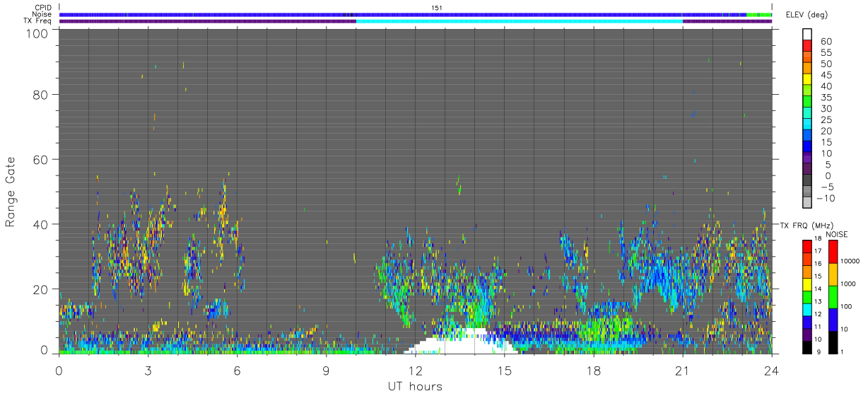
Task: Pick the ELEV swatch between 40 and 45
Action: click(x=807, y=79)
